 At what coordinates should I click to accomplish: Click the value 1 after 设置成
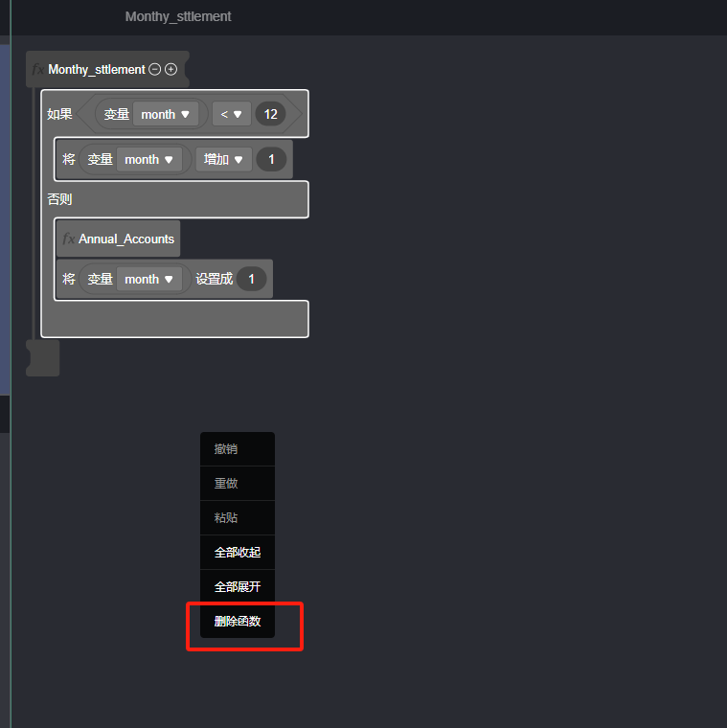click(251, 279)
